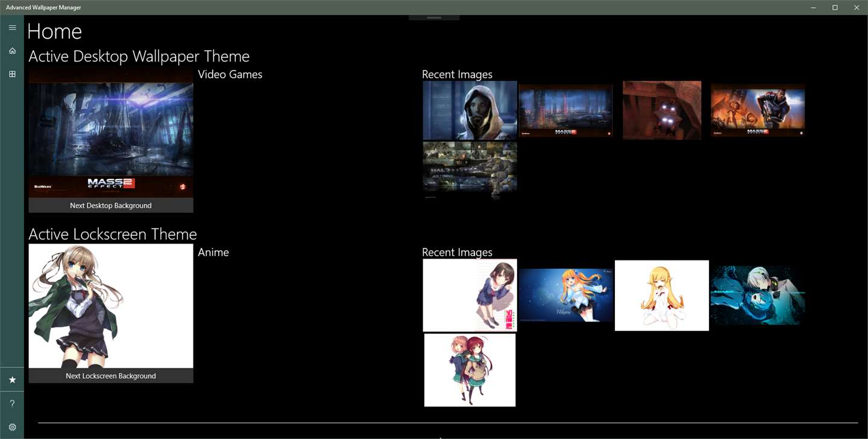This screenshot has width=868, height=439.
Task: Click Next Desktop Background button
Action: pos(111,206)
